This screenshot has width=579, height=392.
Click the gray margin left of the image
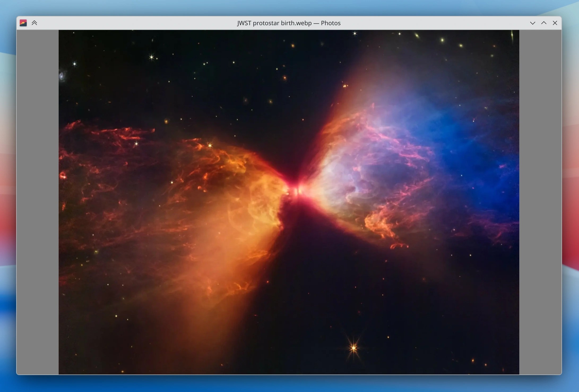tap(38, 202)
